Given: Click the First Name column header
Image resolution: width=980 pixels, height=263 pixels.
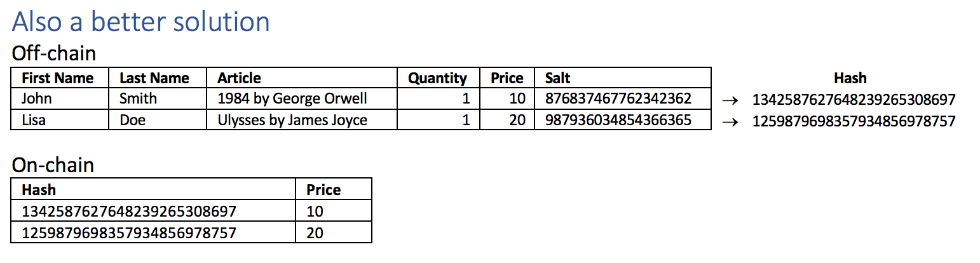Looking at the screenshot, I should (57, 78).
